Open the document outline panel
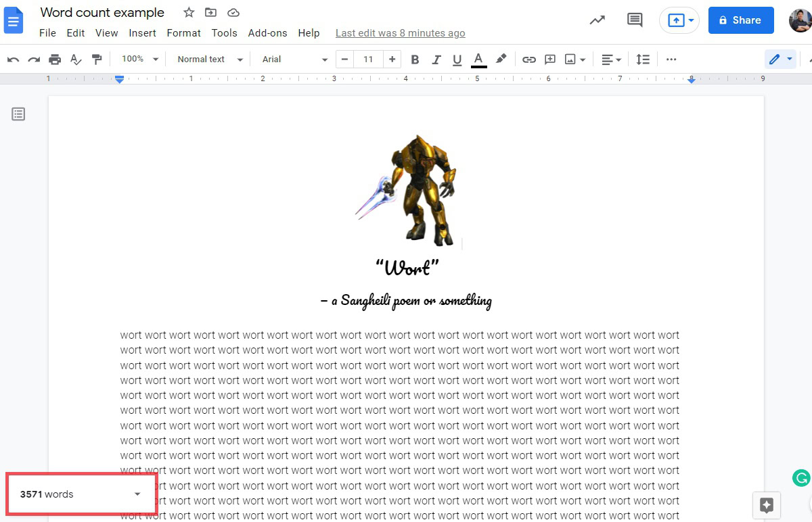Viewport: 812px width, 522px height. pos(18,114)
